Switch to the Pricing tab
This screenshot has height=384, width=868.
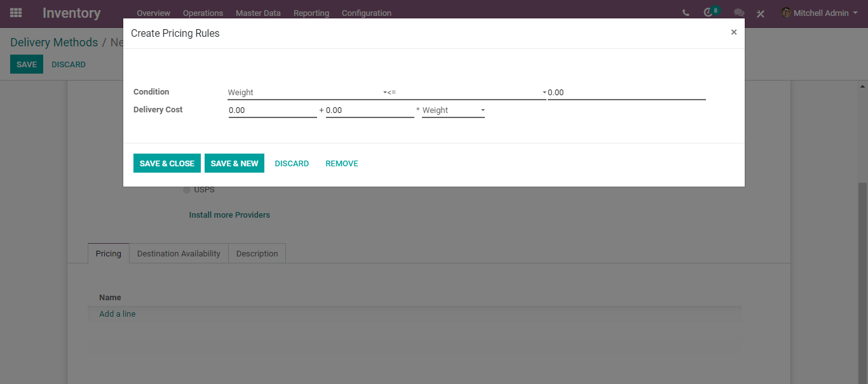pyautogui.click(x=109, y=253)
